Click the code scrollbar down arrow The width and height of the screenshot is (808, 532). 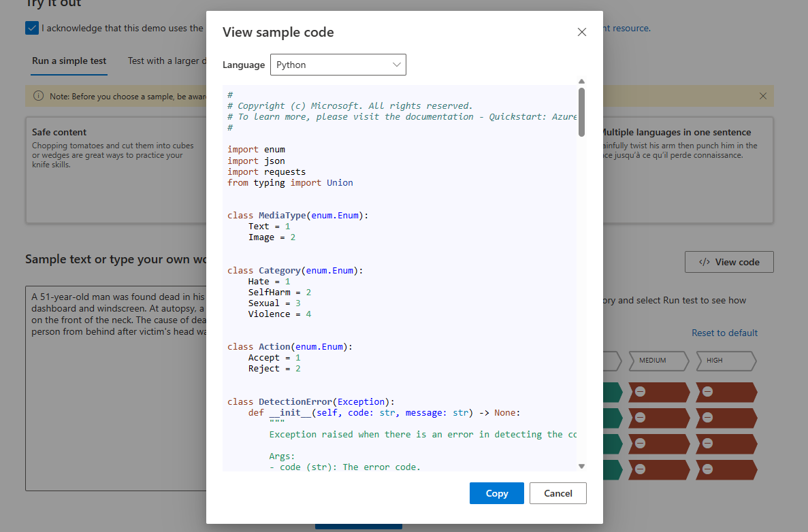(581, 466)
